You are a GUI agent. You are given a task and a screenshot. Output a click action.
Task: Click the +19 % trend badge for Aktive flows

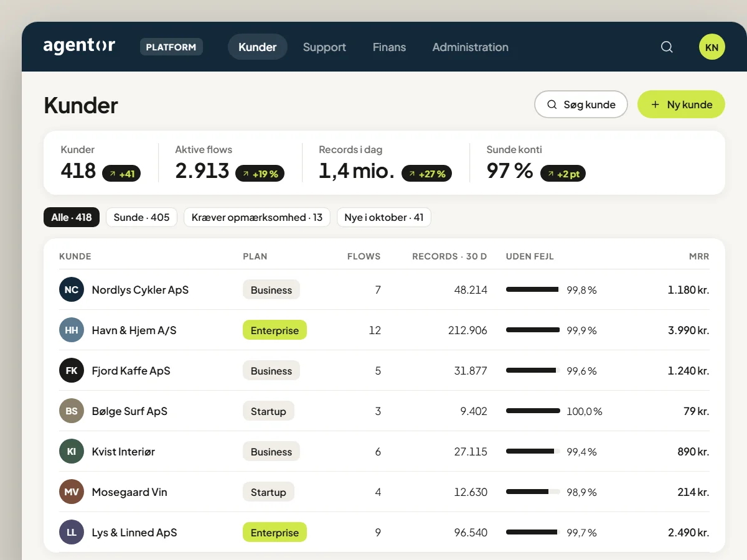click(x=260, y=174)
